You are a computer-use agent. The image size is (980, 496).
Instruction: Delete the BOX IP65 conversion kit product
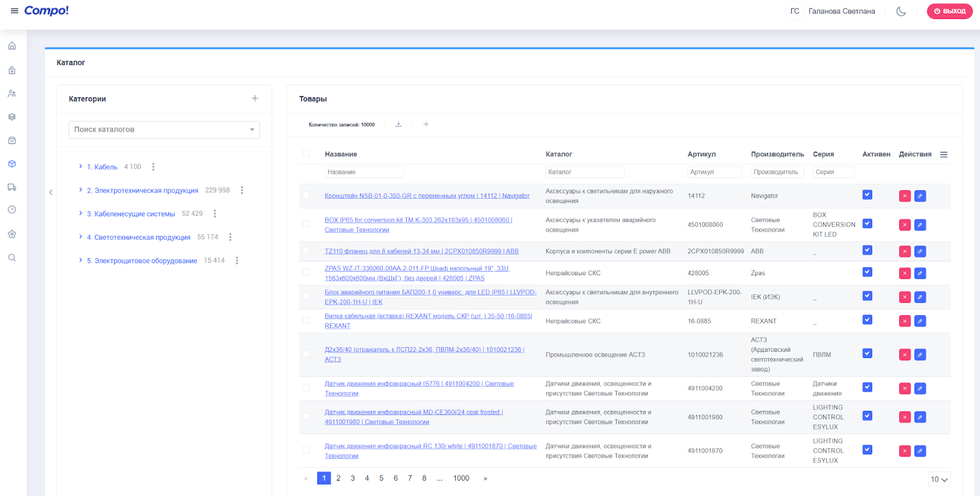point(905,225)
